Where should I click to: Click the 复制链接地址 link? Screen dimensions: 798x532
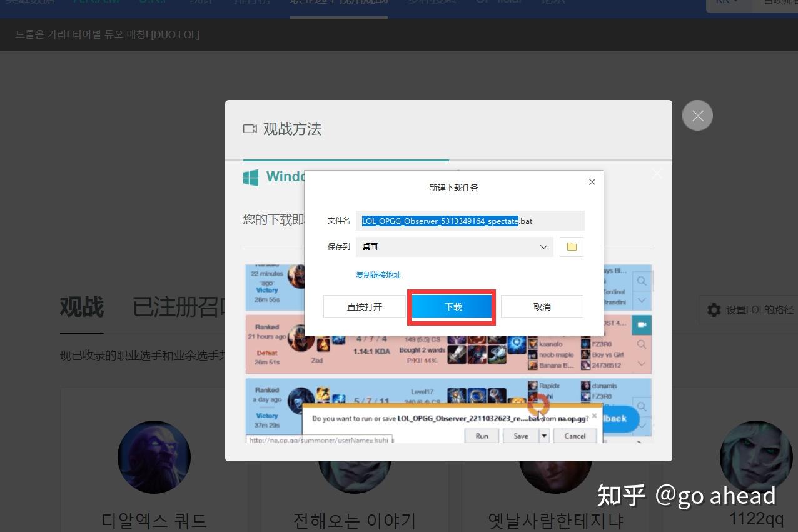(x=378, y=274)
